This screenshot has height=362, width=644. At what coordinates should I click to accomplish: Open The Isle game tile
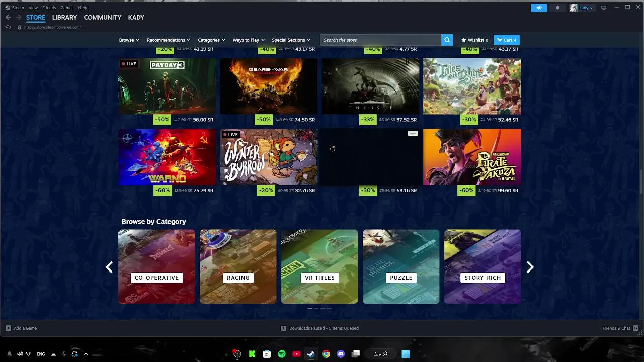[x=370, y=86]
